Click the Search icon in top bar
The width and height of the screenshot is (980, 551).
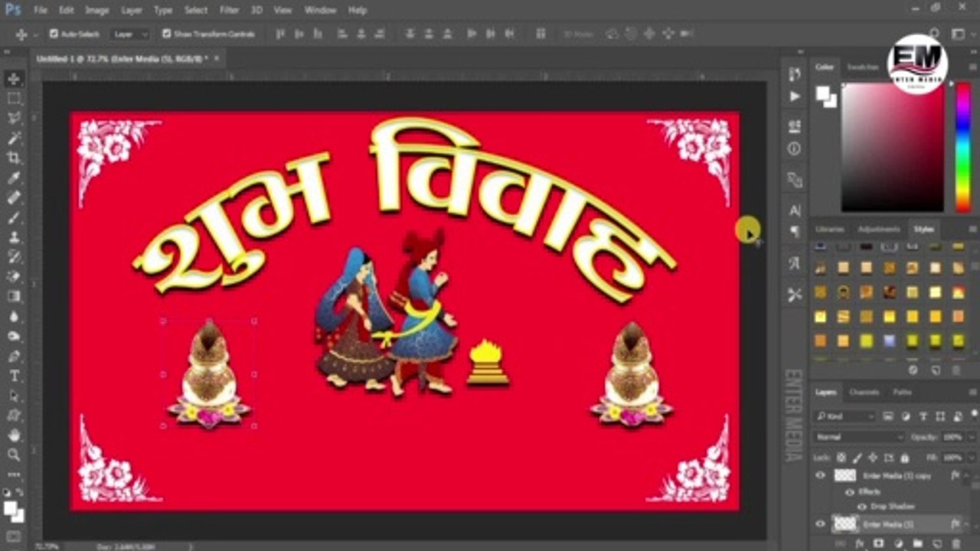click(934, 34)
